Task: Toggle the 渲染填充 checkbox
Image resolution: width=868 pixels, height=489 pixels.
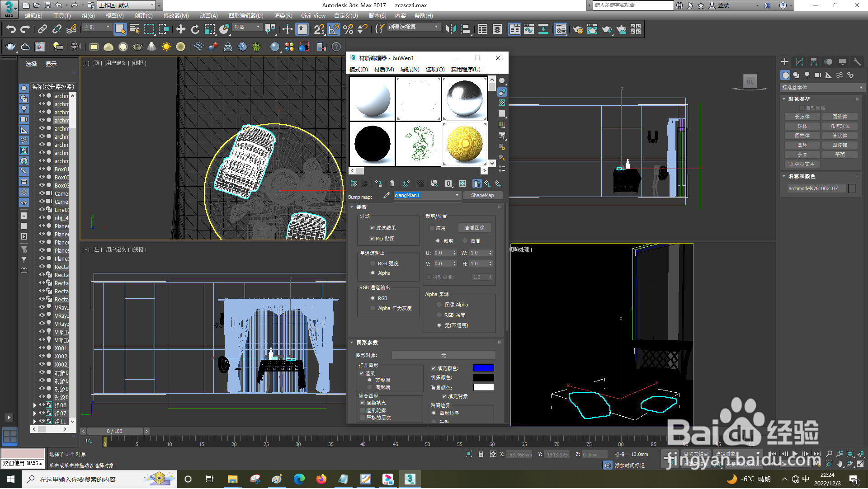Action: 363,403
